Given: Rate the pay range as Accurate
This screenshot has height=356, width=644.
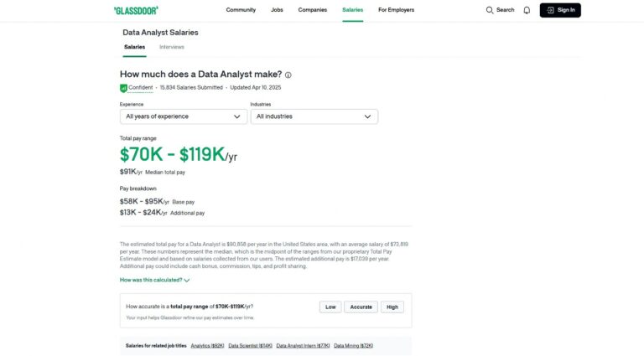Looking at the screenshot, I should [x=361, y=307].
